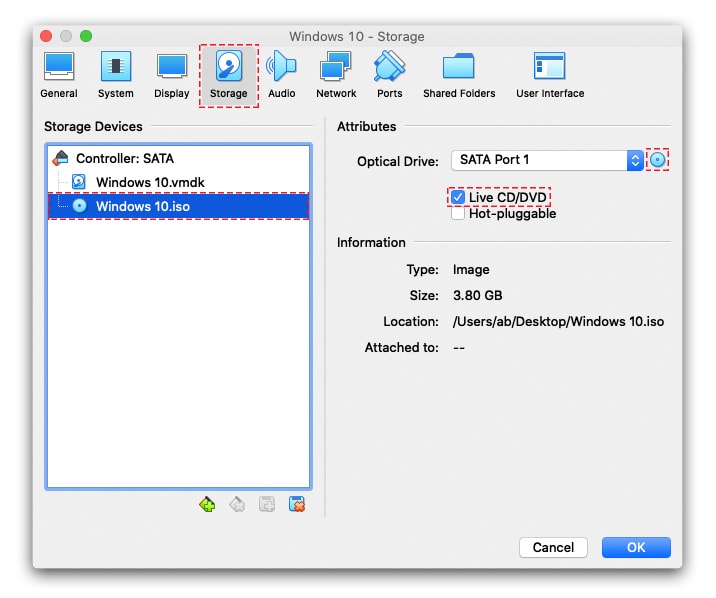Close the window with red button
Image resolution: width=716 pixels, height=598 pixels.
click(x=46, y=36)
